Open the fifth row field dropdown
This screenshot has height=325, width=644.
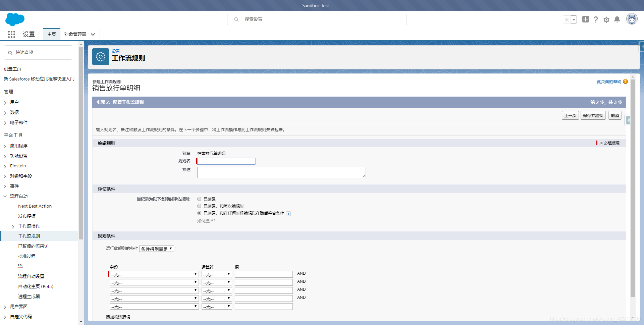coord(154,307)
